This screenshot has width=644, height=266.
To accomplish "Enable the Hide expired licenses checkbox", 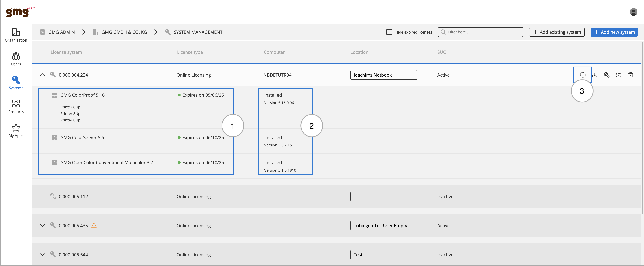I will click(x=389, y=32).
